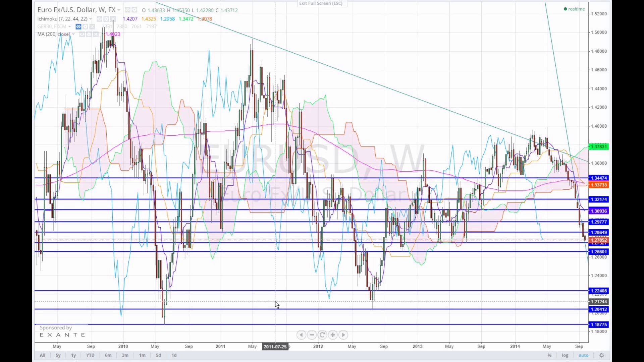Click the 1.34474 horizontal line price label
This screenshot has width=644, height=362.
click(x=599, y=178)
